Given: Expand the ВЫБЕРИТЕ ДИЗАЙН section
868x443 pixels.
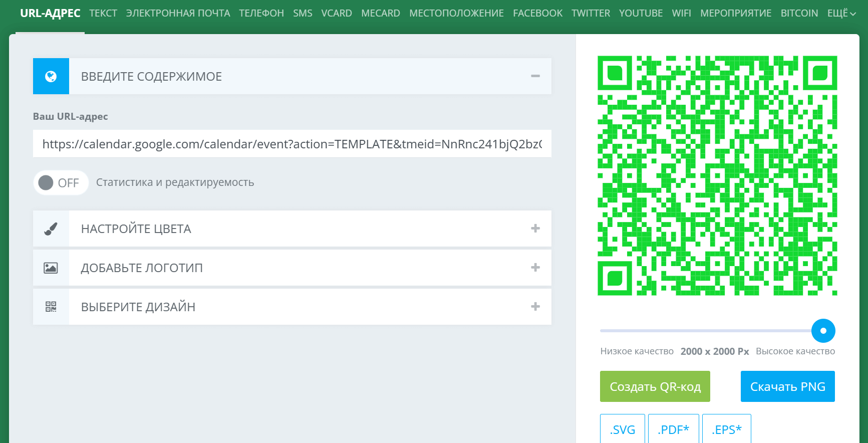Looking at the screenshot, I should (x=535, y=307).
